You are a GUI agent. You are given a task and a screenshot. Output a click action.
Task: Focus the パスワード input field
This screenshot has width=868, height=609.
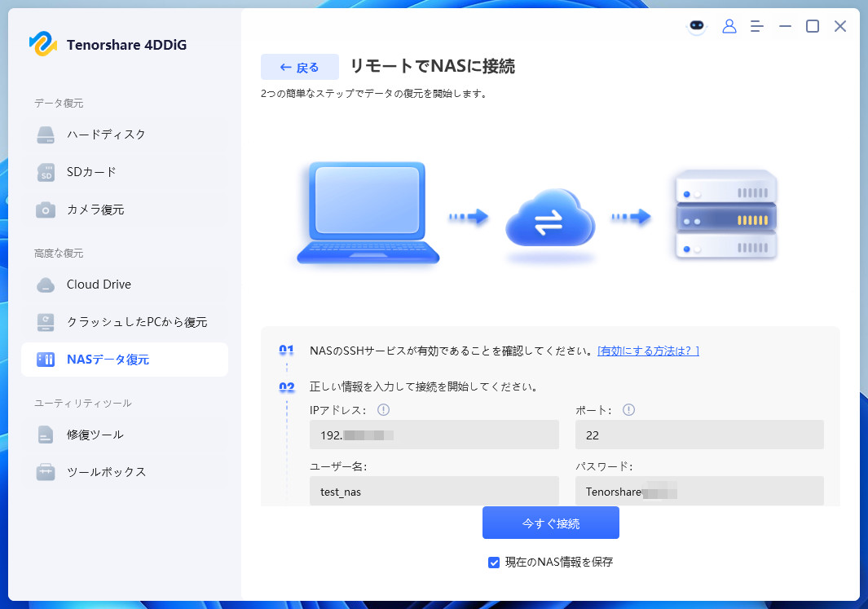[699, 491]
